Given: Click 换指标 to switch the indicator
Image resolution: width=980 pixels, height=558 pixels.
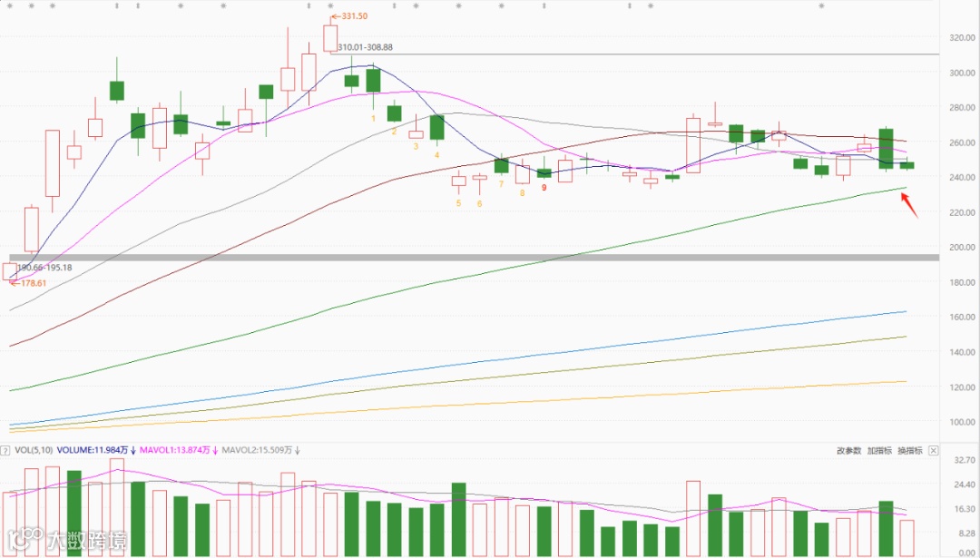Looking at the screenshot, I should coord(910,451).
